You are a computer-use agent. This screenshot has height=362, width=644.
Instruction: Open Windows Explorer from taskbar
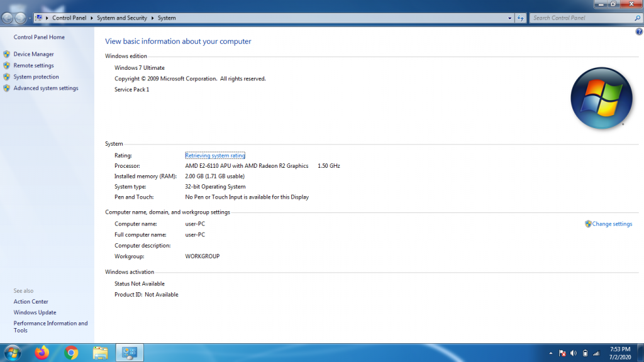(x=100, y=353)
